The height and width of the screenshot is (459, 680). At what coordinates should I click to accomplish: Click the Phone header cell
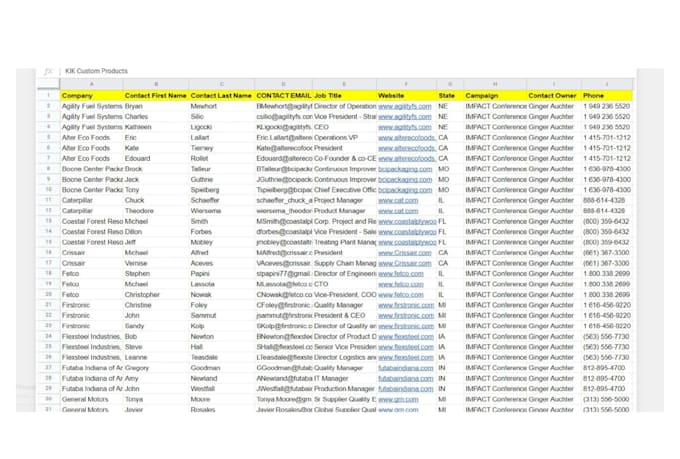click(607, 95)
